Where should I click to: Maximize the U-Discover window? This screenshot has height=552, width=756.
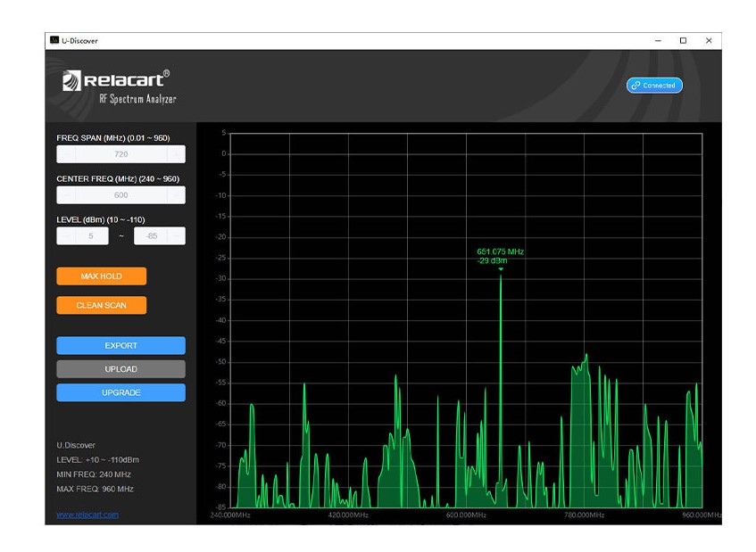(683, 40)
